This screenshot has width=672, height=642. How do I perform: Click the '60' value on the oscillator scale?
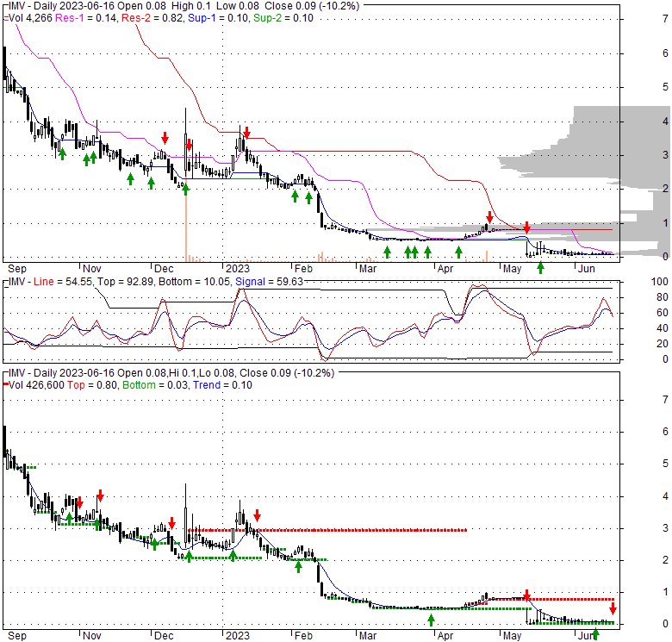tap(663, 313)
